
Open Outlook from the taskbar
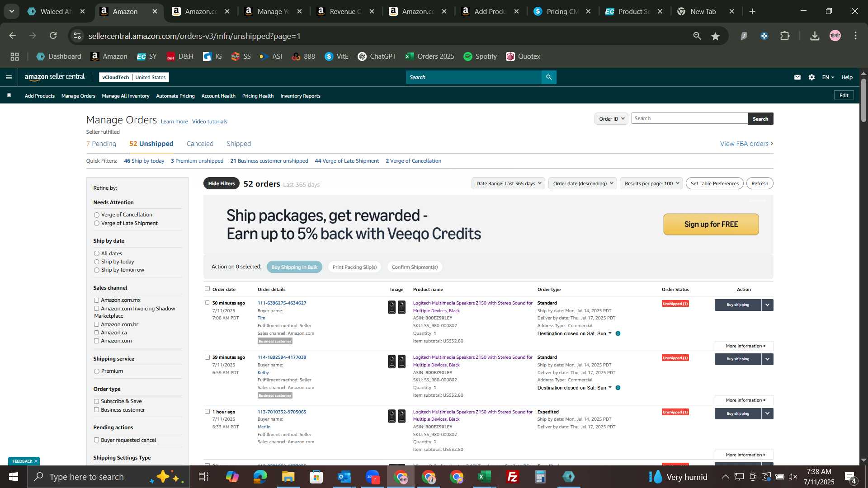(x=344, y=477)
